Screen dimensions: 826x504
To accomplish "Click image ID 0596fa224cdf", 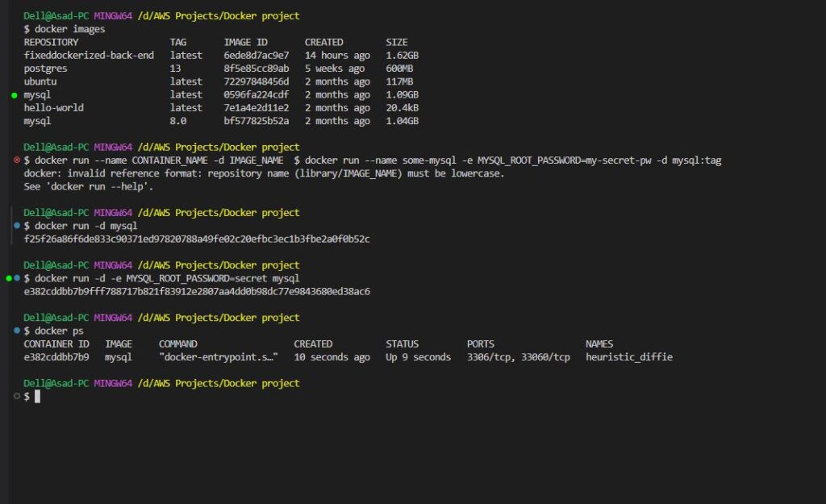I will (x=257, y=95).
